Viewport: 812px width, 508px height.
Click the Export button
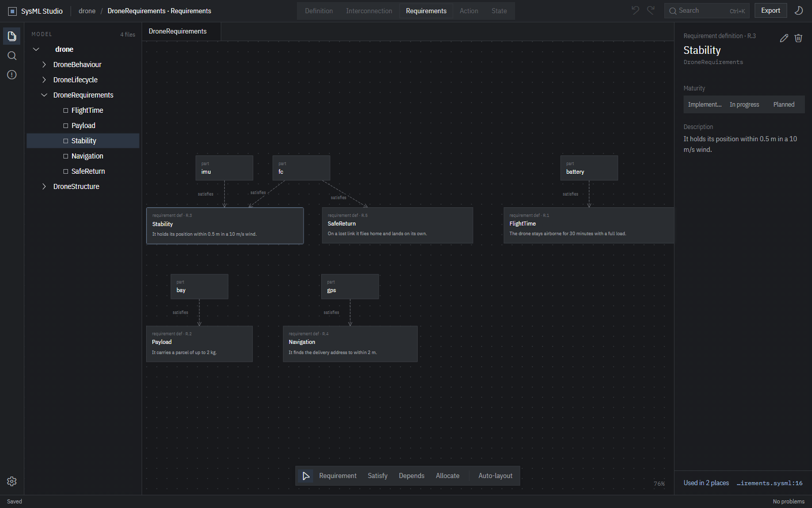point(770,11)
